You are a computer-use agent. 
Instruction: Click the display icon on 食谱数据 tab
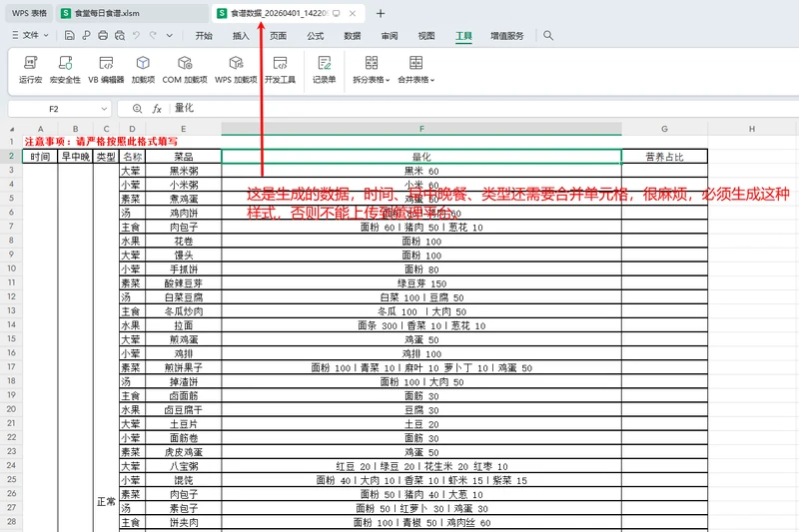click(x=337, y=13)
